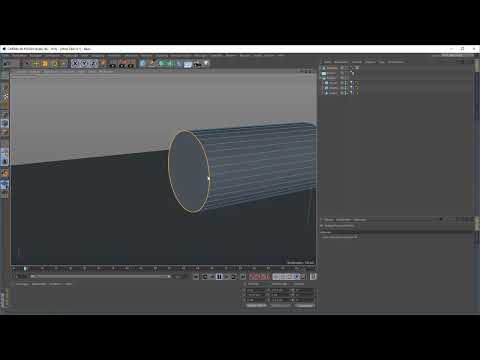Viewport: 480px width, 360px height.
Task: Click the Cube primitive icon
Action: (143, 63)
